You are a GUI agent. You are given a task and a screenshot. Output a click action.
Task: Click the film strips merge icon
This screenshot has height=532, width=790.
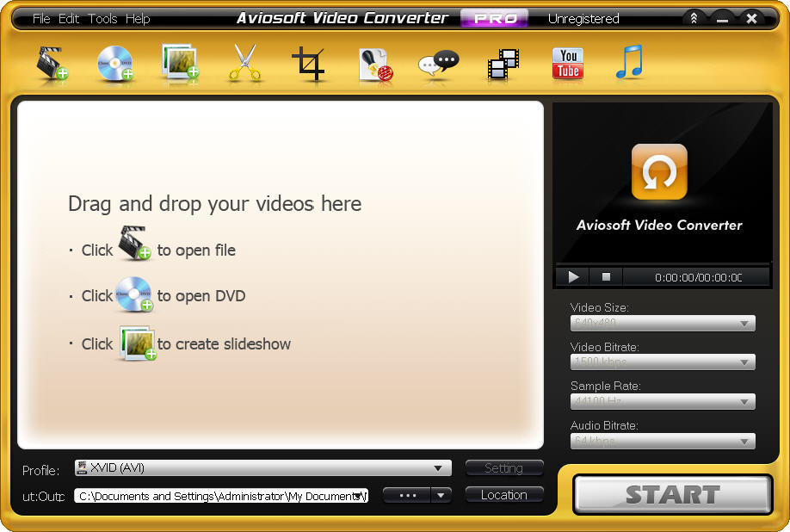pos(503,64)
